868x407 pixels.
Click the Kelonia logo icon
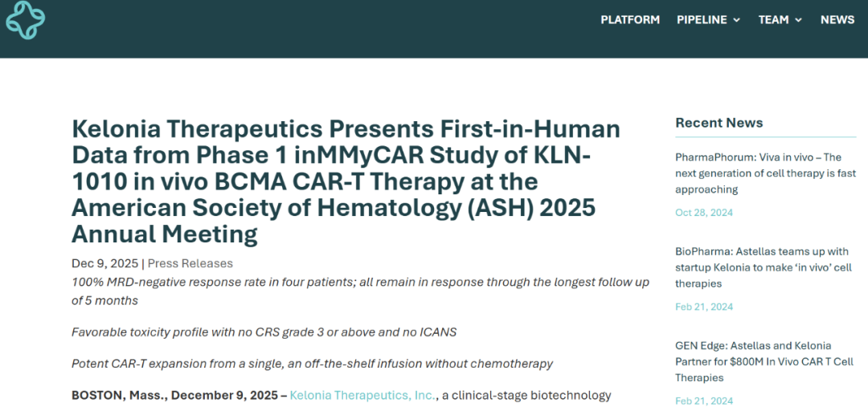click(26, 20)
